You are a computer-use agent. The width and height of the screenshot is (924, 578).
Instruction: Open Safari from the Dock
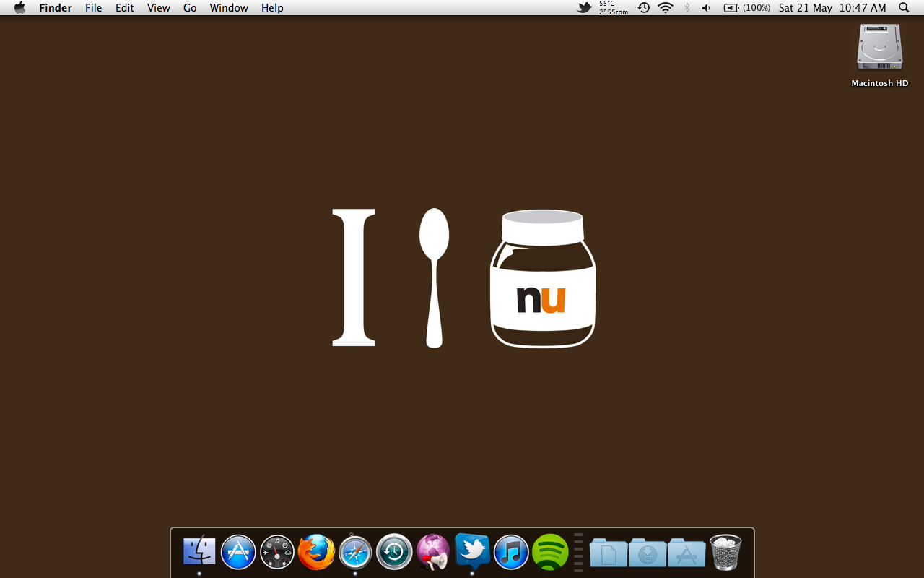355,552
